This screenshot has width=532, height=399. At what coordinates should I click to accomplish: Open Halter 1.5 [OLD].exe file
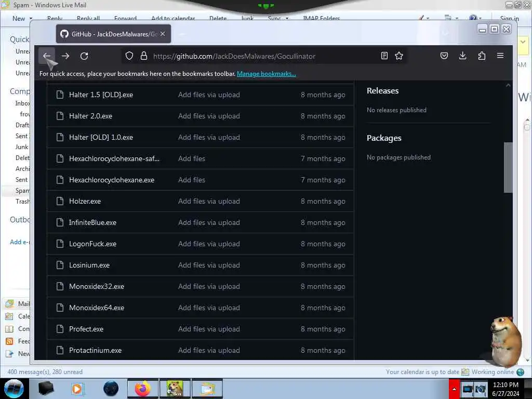click(101, 95)
